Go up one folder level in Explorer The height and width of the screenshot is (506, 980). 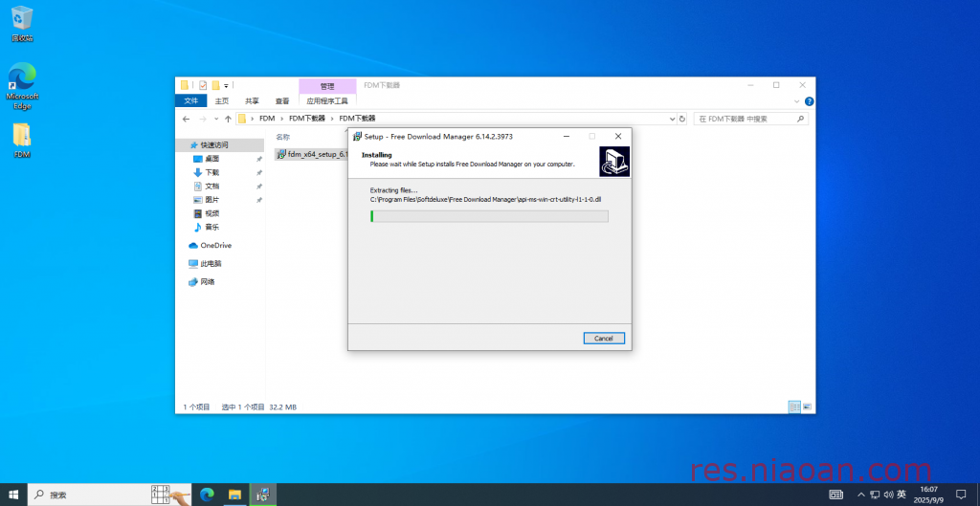coord(228,119)
